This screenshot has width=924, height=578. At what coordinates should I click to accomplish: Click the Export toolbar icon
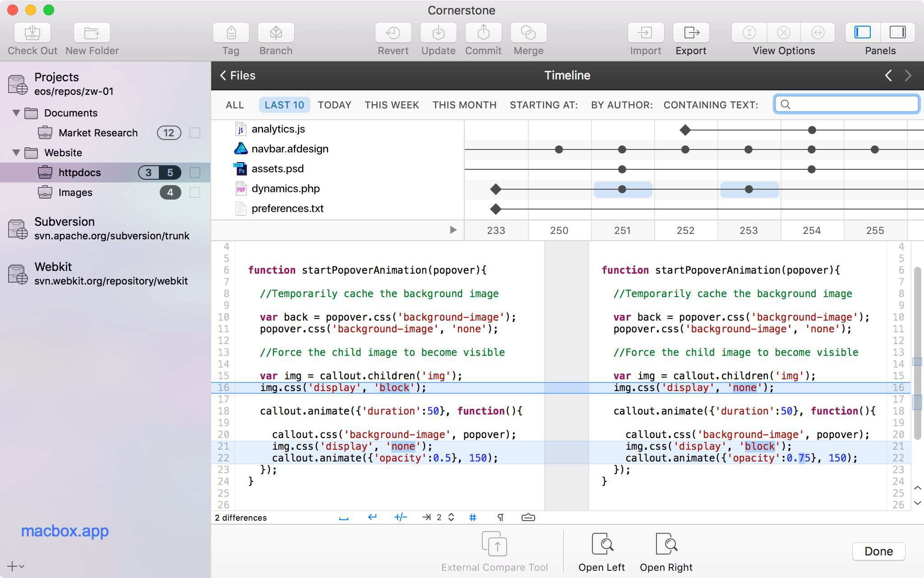(691, 33)
